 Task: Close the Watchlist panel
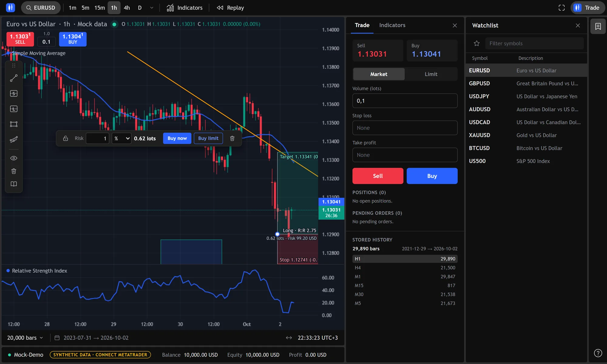[578, 25]
